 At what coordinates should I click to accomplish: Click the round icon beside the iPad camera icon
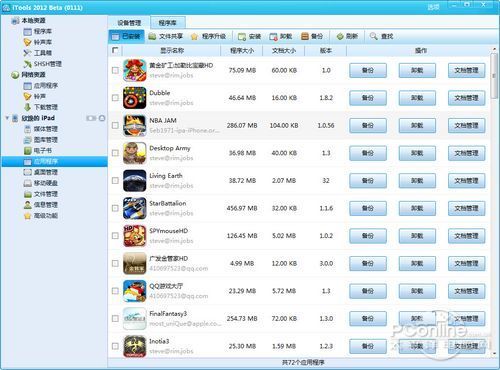pos(102,118)
